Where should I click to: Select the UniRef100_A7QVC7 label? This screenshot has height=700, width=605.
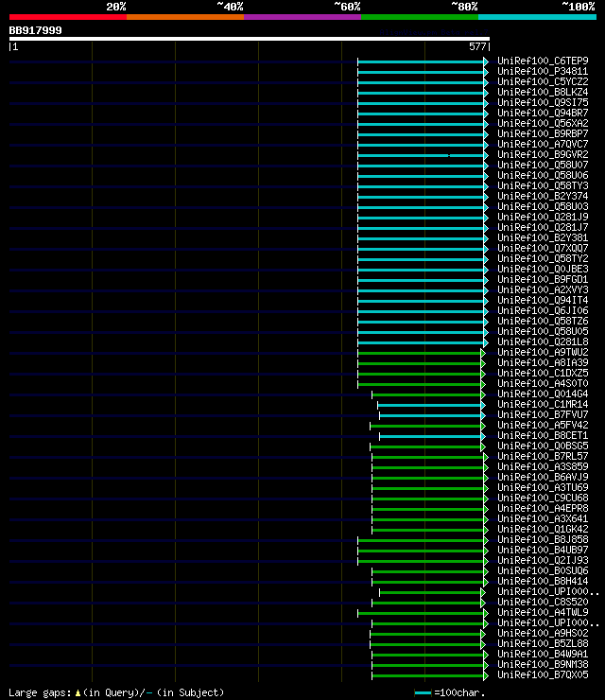point(543,144)
